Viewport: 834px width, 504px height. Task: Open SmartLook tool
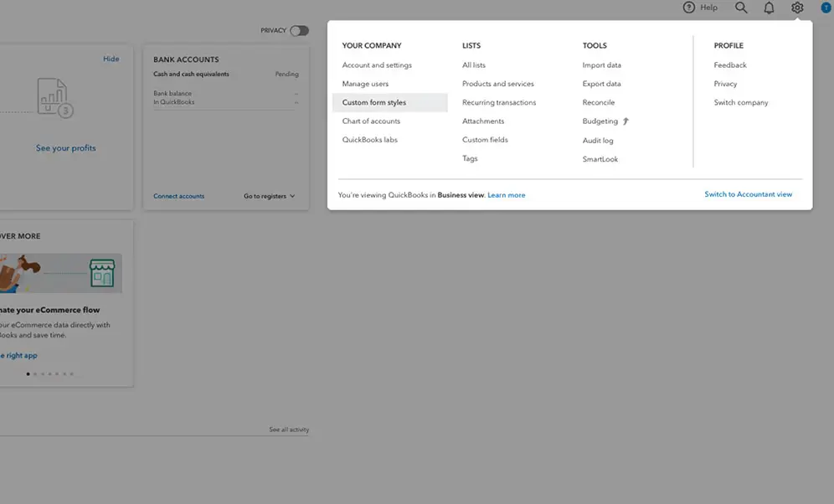600,159
